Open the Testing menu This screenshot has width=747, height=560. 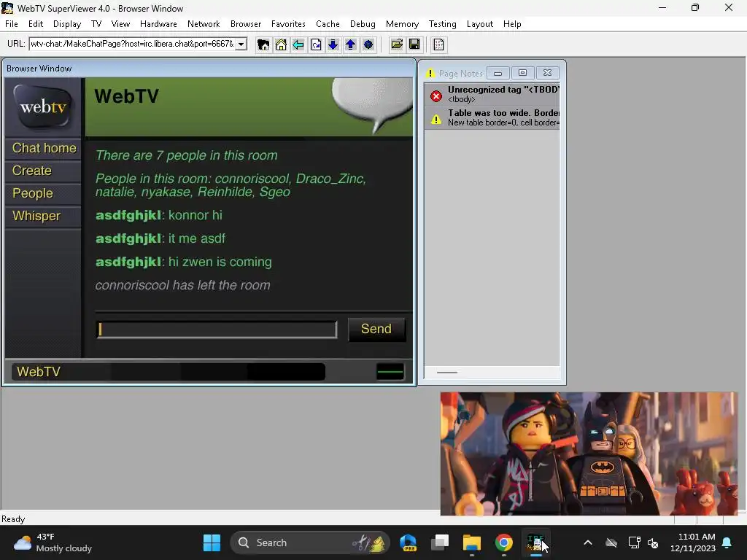click(443, 24)
